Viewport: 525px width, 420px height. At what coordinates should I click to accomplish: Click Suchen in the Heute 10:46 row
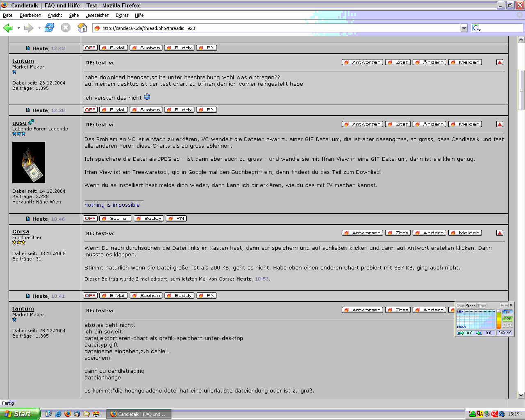(x=116, y=219)
